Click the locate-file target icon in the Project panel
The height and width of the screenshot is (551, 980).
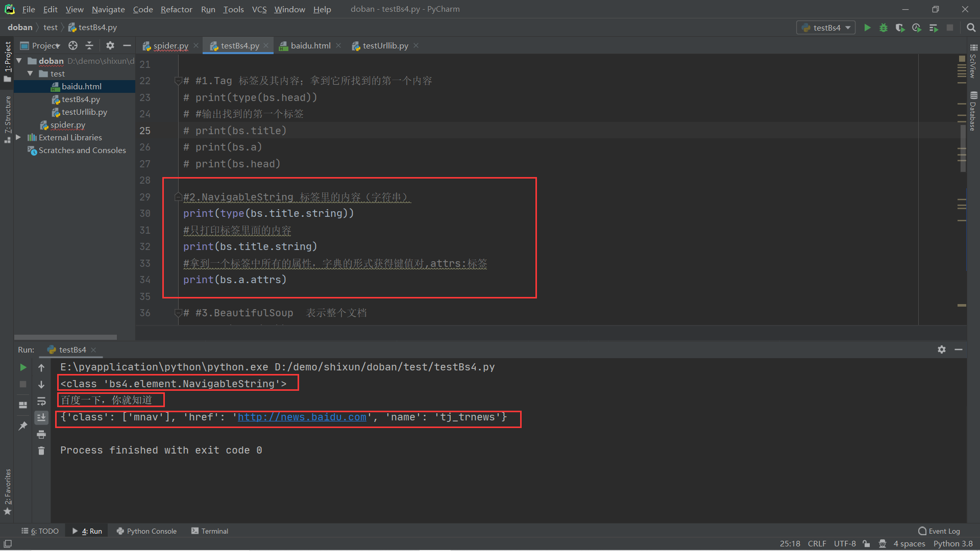[73, 45]
